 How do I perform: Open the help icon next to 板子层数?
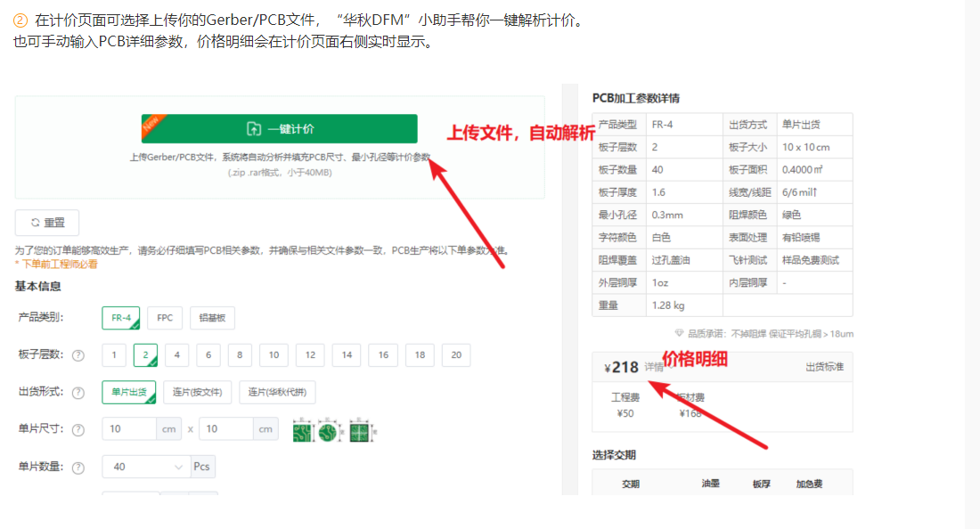coord(78,354)
